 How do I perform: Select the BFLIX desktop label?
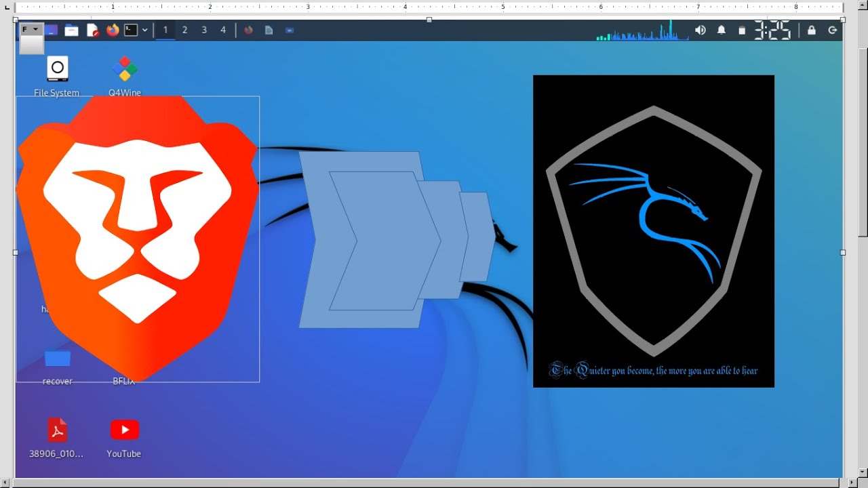[x=124, y=382]
